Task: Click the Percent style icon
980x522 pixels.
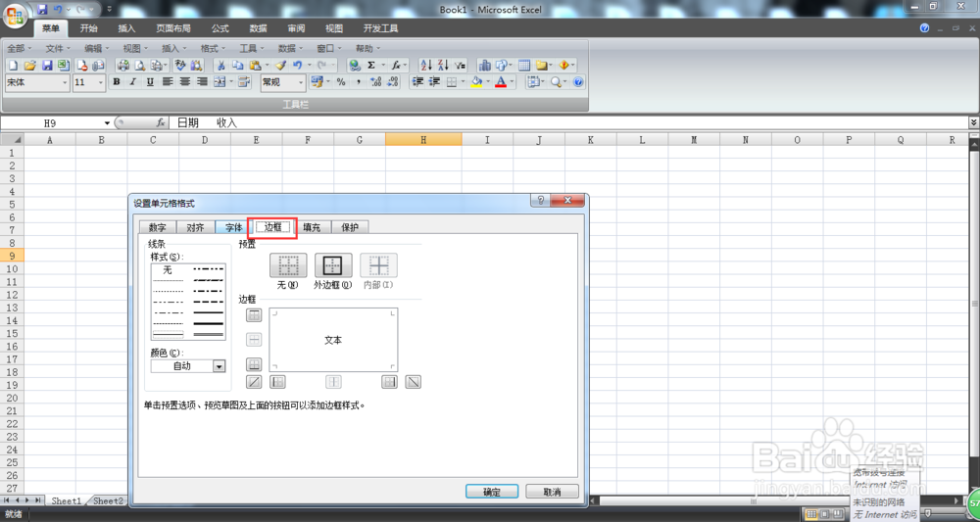Action: [341, 82]
